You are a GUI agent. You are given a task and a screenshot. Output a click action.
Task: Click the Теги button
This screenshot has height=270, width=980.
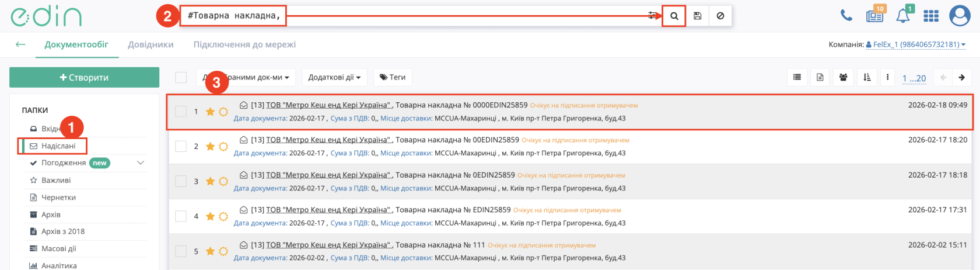(x=393, y=77)
